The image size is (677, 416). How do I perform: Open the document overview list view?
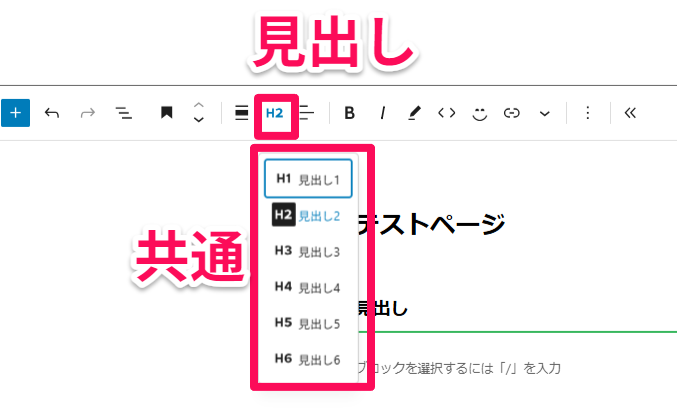pyautogui.click(x=124, y=113)
